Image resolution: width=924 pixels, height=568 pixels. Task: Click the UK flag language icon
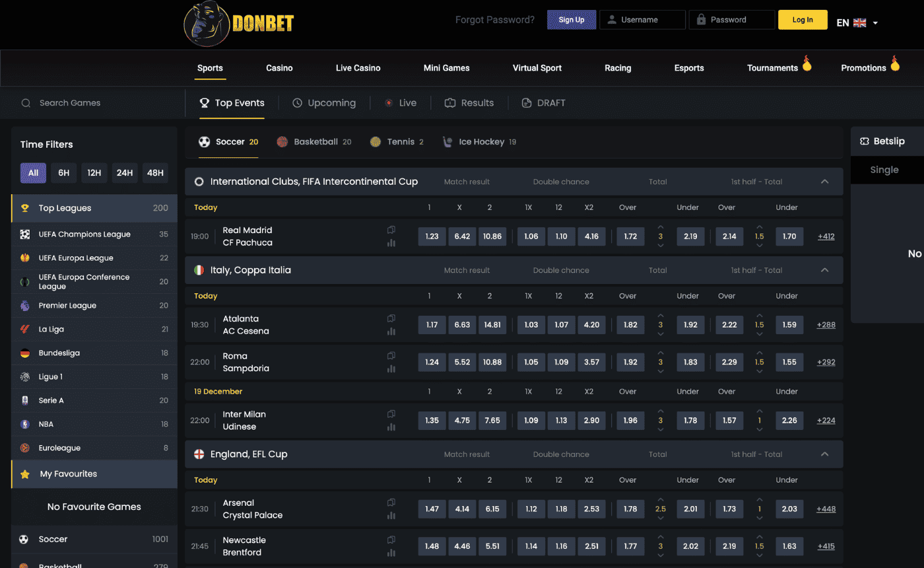[x=860, y=22]
